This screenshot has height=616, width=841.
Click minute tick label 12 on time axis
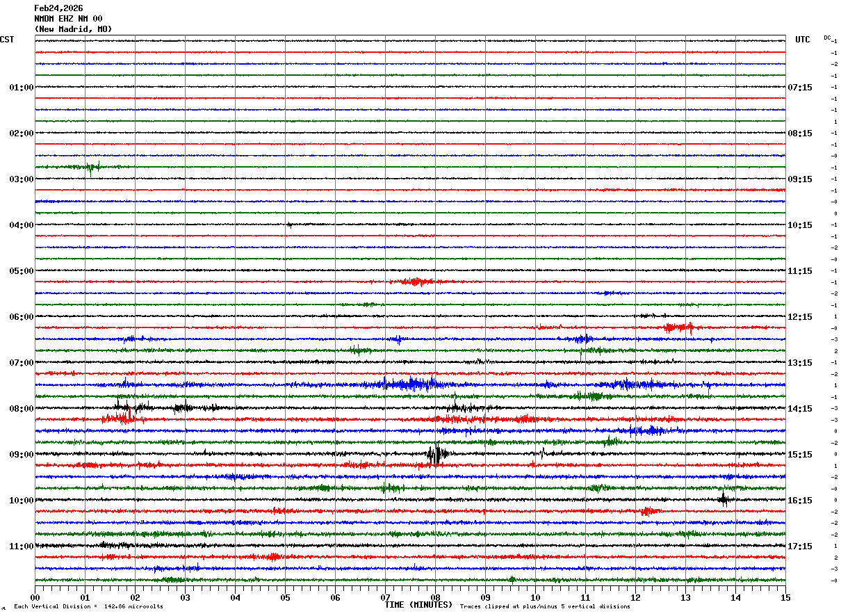coord(635,597)
